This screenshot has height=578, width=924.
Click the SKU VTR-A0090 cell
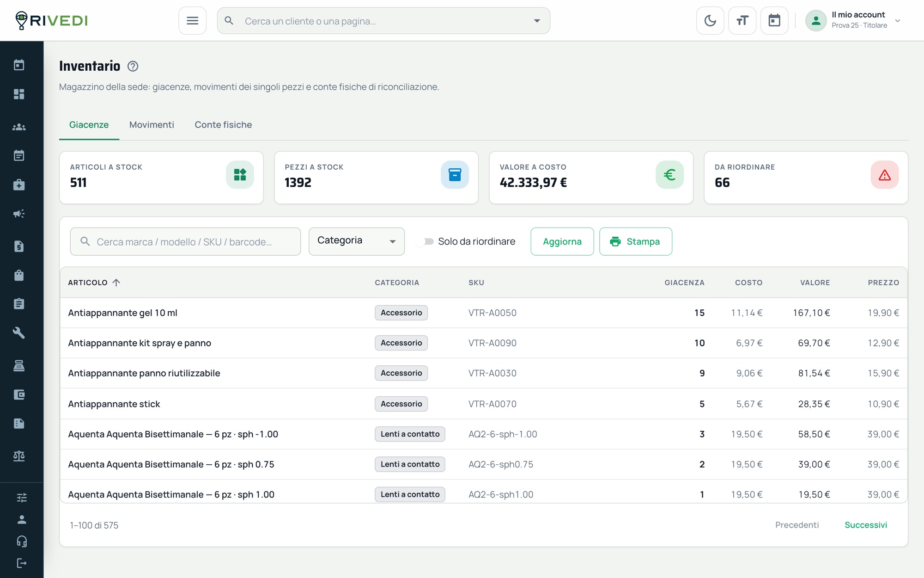click(x=492, y=343)
